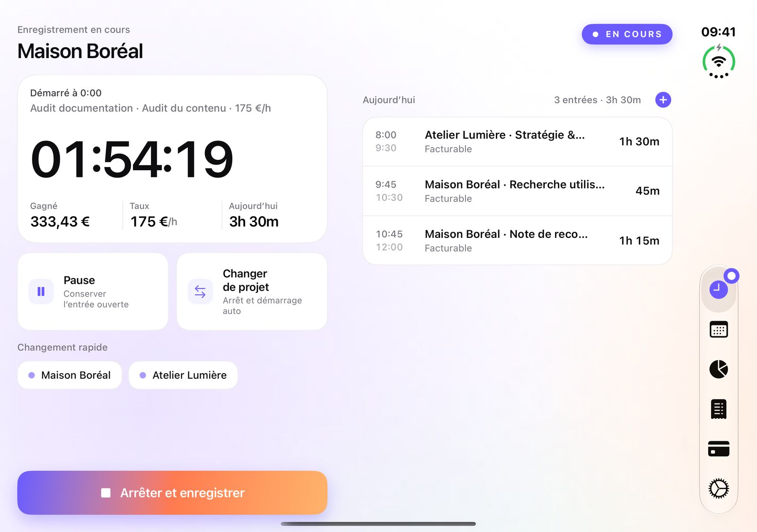This screenshot has width=757, height=532.
Task: Open the calendar view icon
Action: pyautogui.click(x=718, y=329)
